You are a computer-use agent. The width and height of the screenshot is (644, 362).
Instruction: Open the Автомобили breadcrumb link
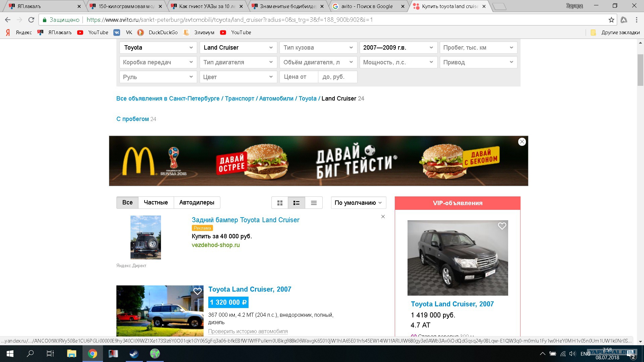click(x=276, y=99)
